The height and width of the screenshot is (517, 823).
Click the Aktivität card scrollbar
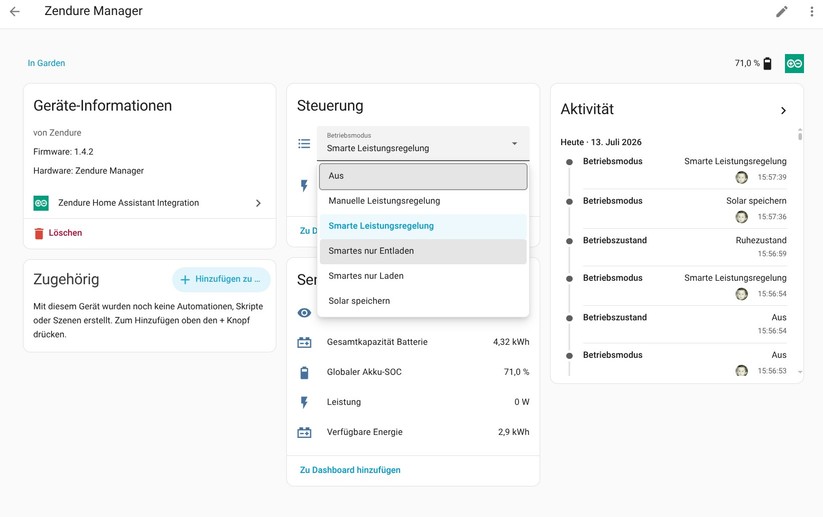click(x=800, y=134)
